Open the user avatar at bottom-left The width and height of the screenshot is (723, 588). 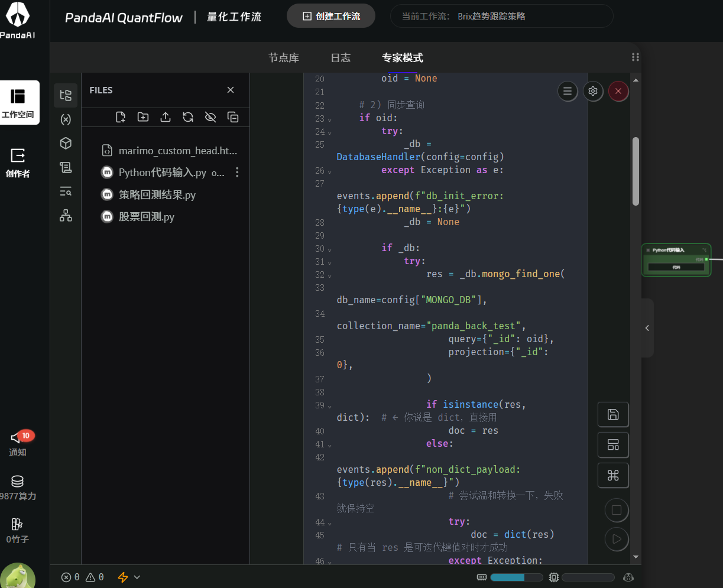coord(18,576)
